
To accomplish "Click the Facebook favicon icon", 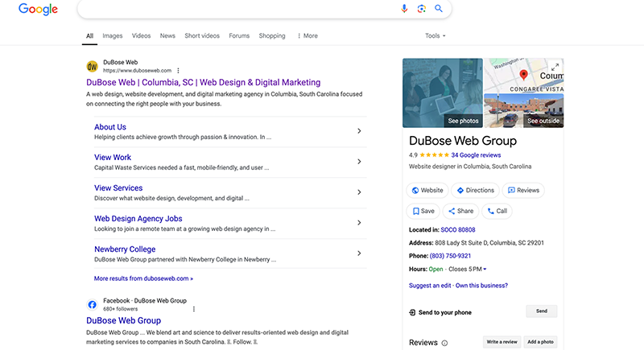I will click(92, 304).
